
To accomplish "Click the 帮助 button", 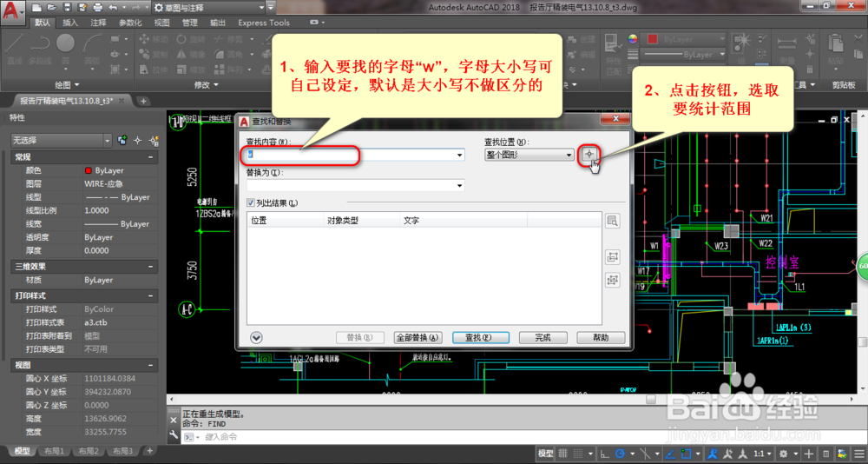I will 601,338.
